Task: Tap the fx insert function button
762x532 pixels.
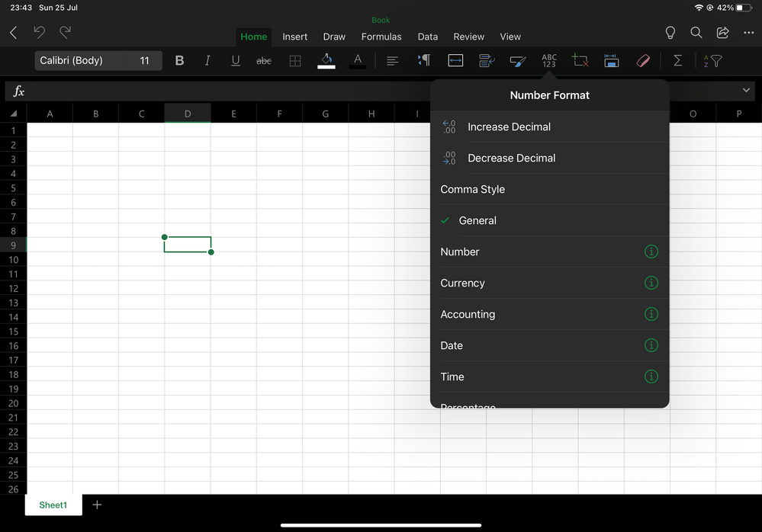Action: click(18, 91)
